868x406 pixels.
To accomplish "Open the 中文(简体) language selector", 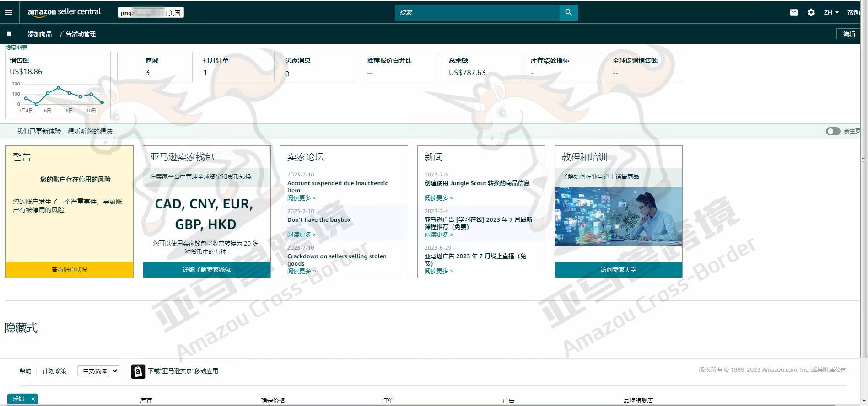I will pyautogui.click(x=98, y=371).
